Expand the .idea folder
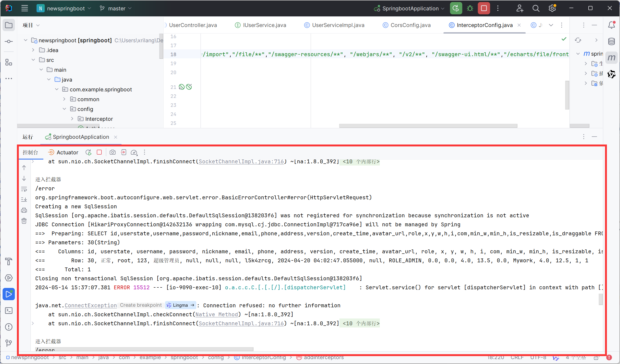The width and height of the screenshot is (620, 364). click(x=33, y=50)
